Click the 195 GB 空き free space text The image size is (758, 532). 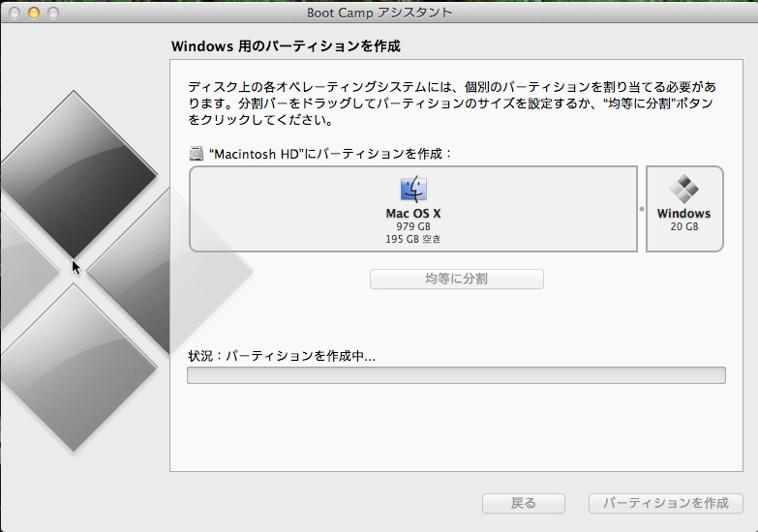click(412, 238)
